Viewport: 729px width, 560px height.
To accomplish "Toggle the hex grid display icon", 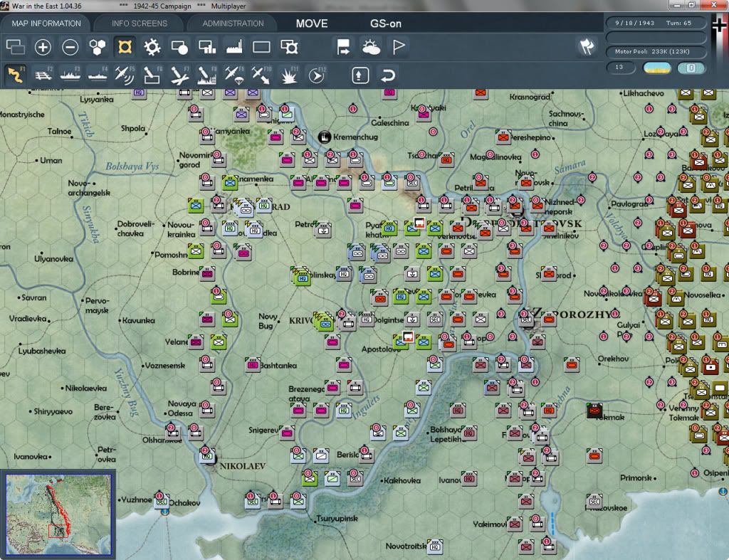I will (x=98, y=47).
